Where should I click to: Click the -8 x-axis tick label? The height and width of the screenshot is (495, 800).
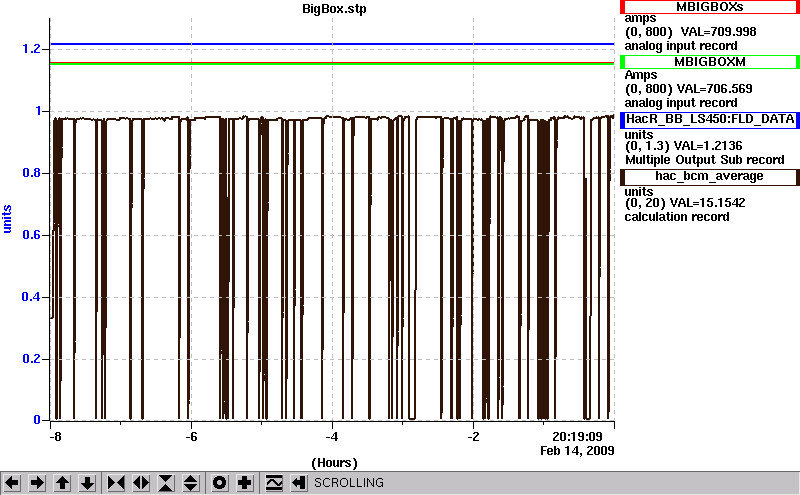point(55,437)
